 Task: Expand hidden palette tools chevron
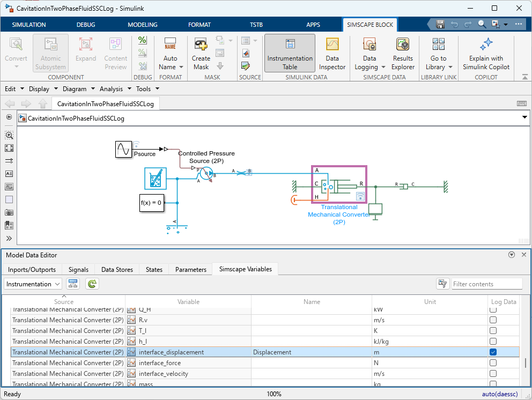tap(9, 238)
